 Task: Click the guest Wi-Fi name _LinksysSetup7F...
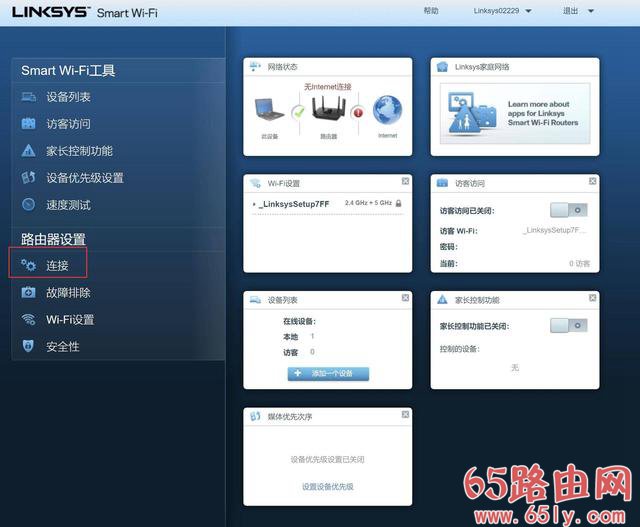tap(555, 230)
